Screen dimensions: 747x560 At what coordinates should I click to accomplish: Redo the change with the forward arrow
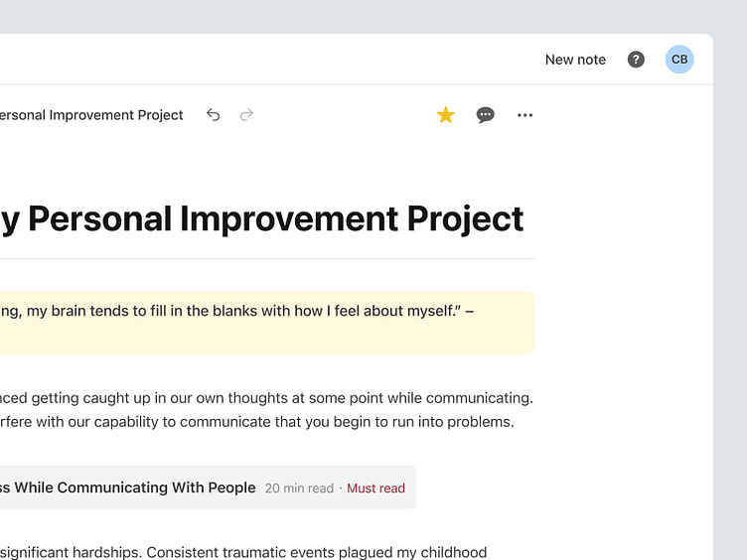246,115
